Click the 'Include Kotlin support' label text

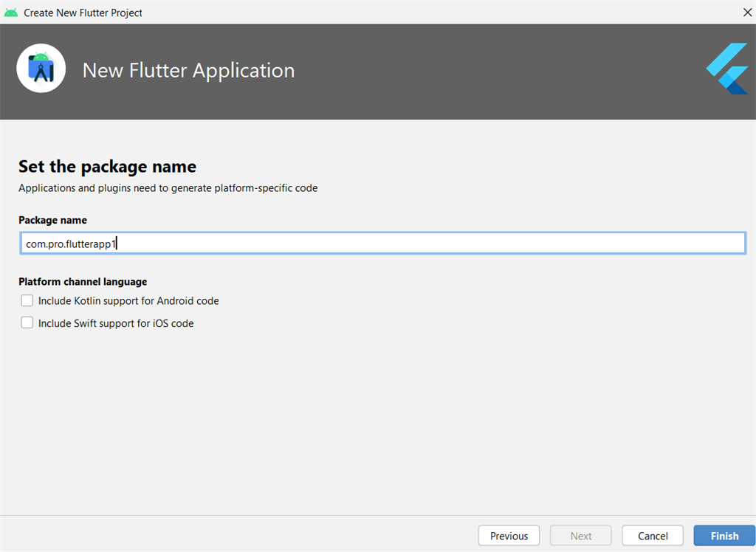128,301
